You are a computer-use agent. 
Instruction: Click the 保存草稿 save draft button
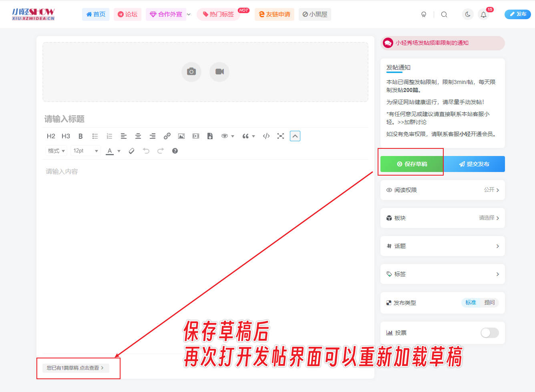(x=411, y=164)
